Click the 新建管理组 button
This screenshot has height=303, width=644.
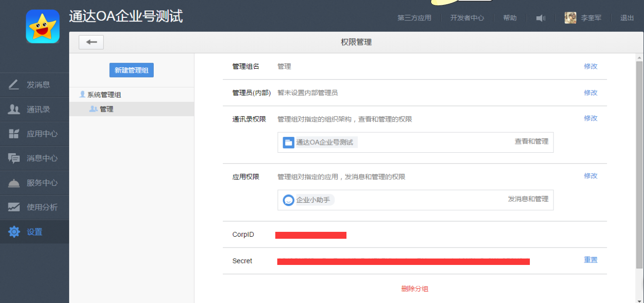(131, 71)
